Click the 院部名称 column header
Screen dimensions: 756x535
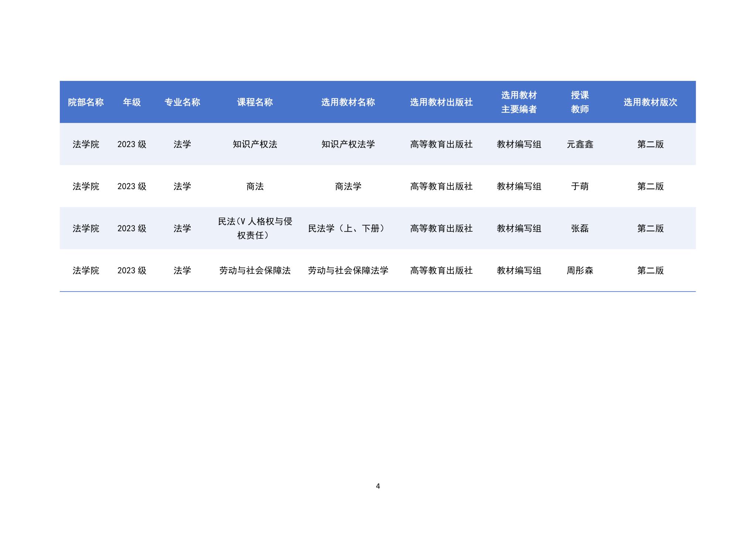coord(86,102)
